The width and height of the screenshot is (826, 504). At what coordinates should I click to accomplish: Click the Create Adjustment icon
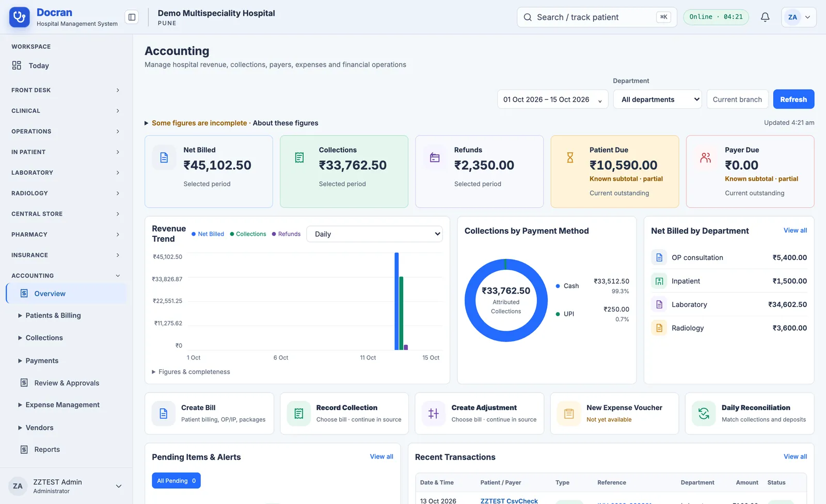pyautogui.click(x=434, y=414)
